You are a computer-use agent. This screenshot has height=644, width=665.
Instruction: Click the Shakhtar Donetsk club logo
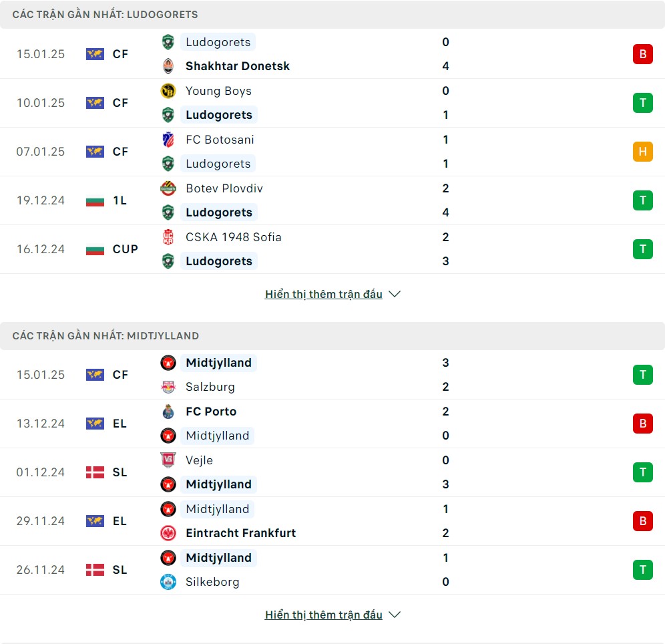click(168, 66)
